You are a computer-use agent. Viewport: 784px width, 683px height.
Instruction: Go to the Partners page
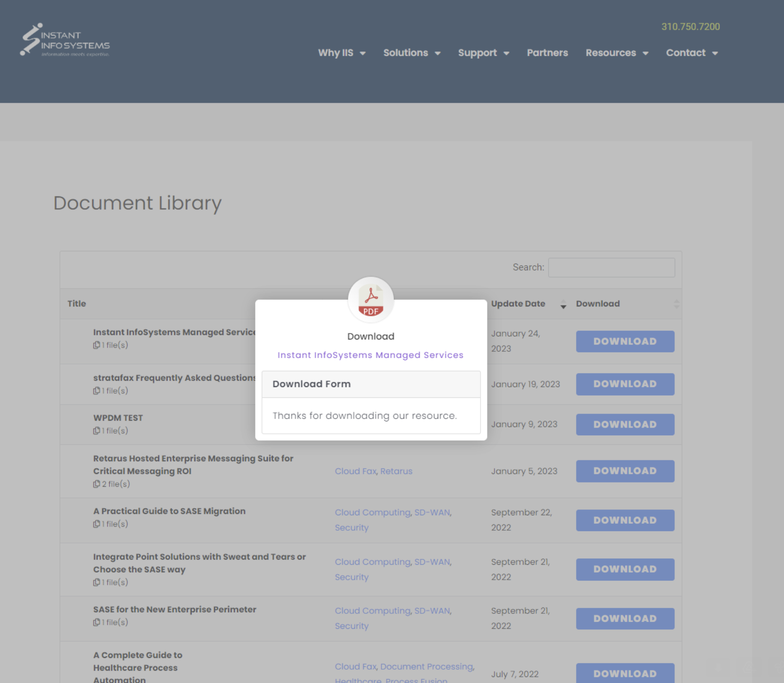[x=547, y=53]
